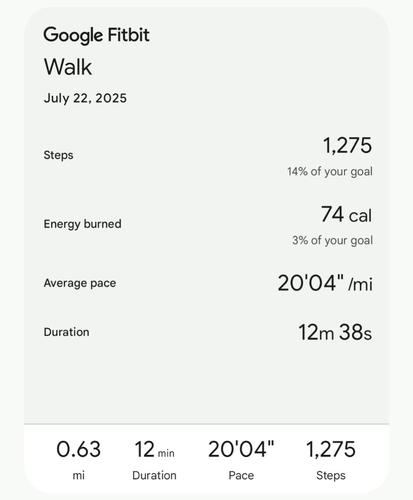
Task: Click the 0.63 distance figure in footer
Action: [79, 449]
